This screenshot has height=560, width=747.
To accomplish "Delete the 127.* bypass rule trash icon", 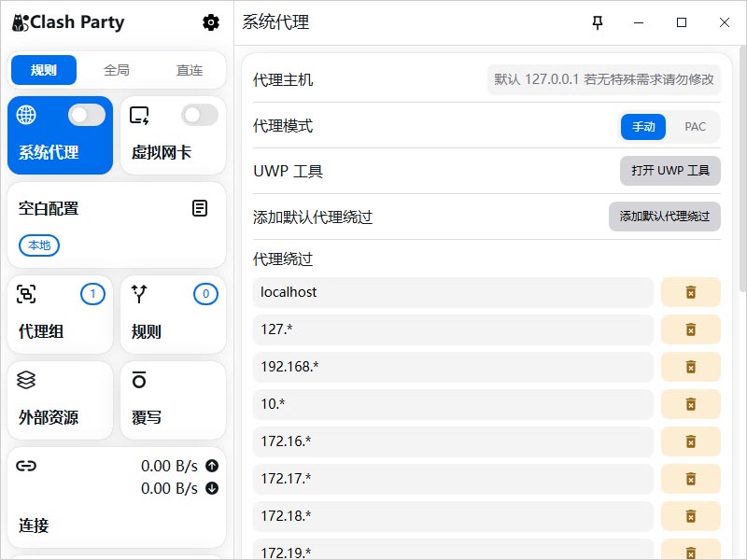I will tap(691, 329).
